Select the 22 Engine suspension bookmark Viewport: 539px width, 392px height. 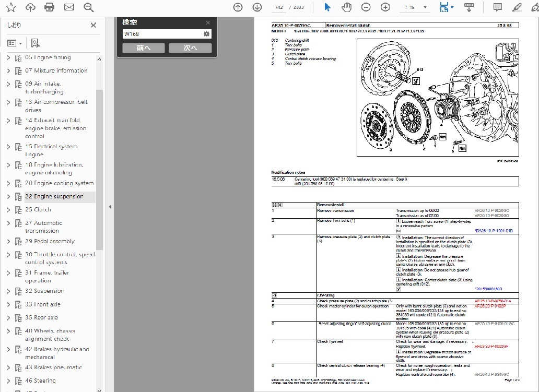pyautogui.click(x=54, y=196)
